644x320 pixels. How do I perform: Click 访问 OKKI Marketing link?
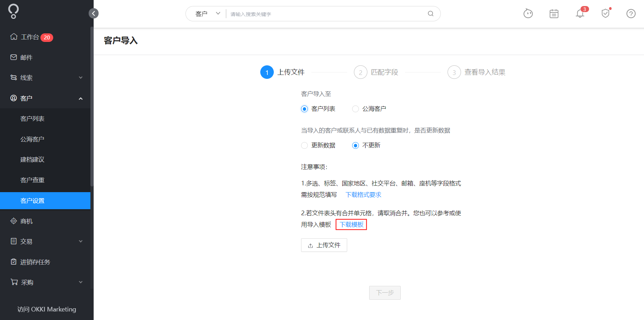46,309
